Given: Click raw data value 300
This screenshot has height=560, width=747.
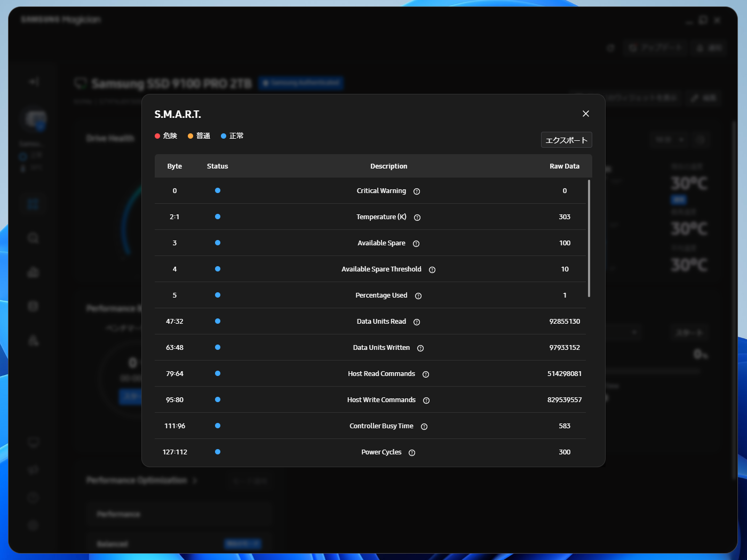Looking at the screenshot, I should point(565,452).
